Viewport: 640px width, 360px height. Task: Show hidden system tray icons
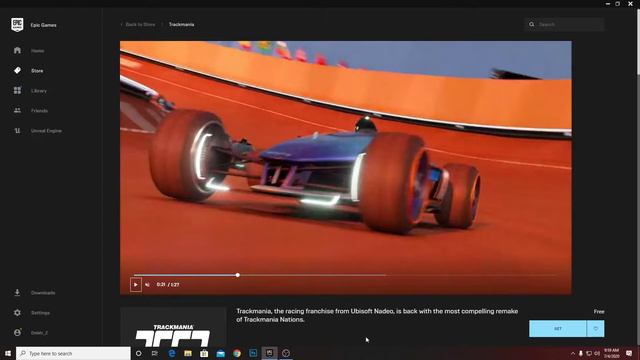pos(572,353)
